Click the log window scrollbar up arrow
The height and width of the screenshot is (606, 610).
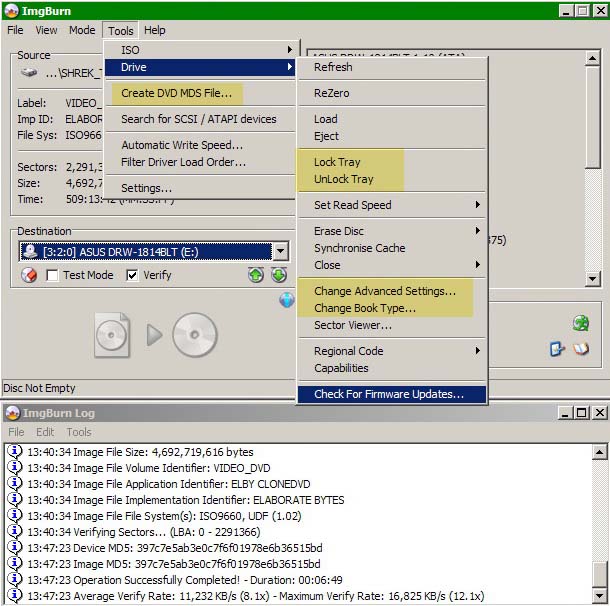599,452
